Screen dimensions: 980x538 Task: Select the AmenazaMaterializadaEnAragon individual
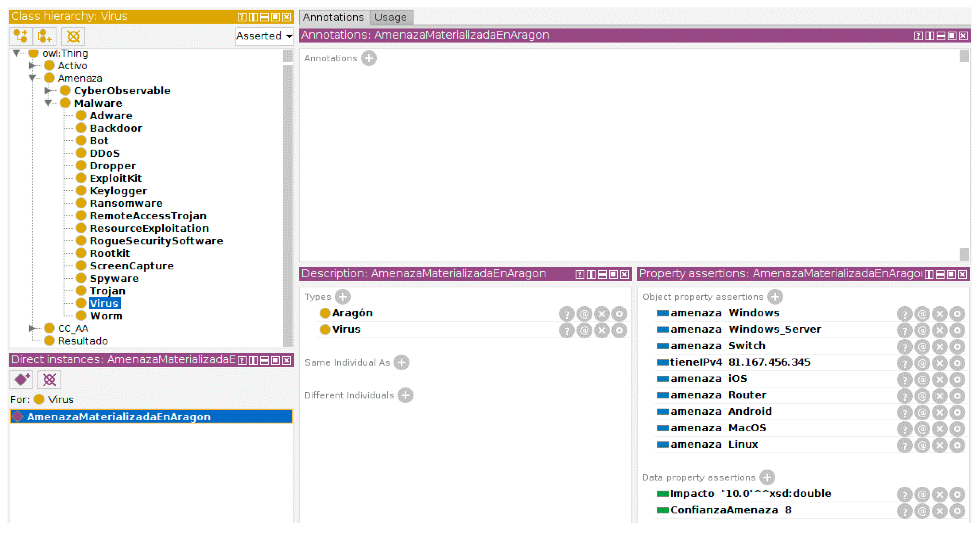119,417
